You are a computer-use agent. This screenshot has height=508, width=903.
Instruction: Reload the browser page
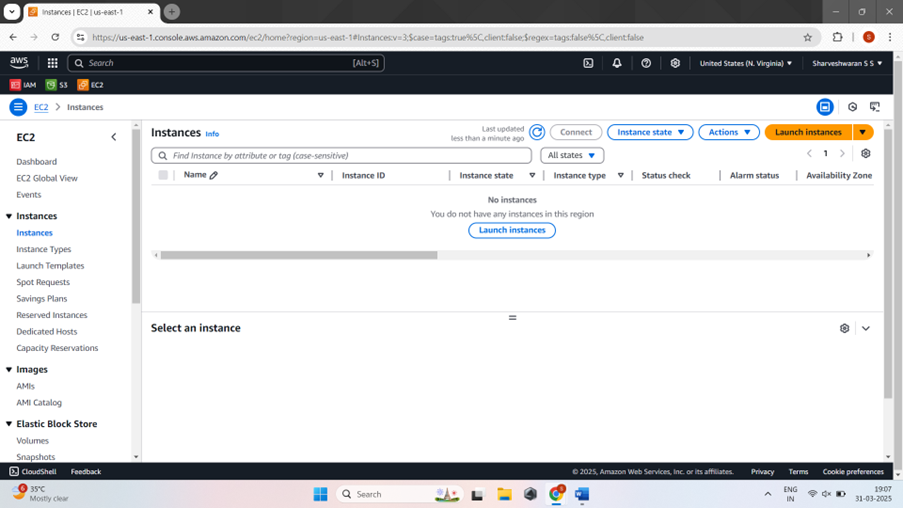pos(55,37)
